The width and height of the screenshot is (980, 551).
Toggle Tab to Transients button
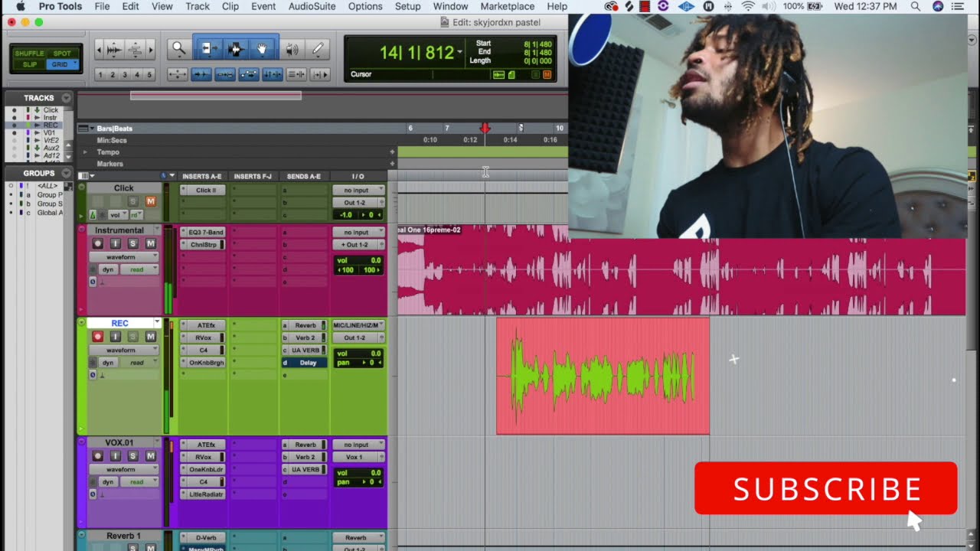[x=201, y=74]
